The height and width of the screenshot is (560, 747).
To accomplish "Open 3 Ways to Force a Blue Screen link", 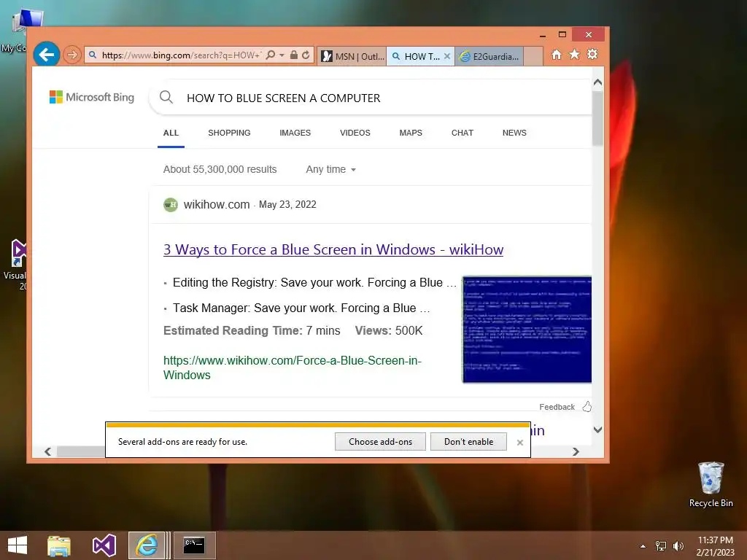I will tap(333, 249).
